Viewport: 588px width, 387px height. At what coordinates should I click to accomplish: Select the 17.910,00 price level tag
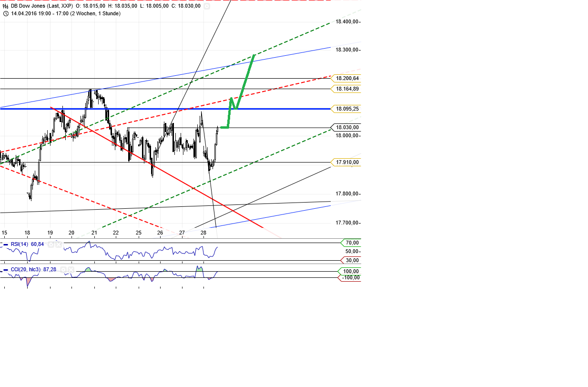346,163
